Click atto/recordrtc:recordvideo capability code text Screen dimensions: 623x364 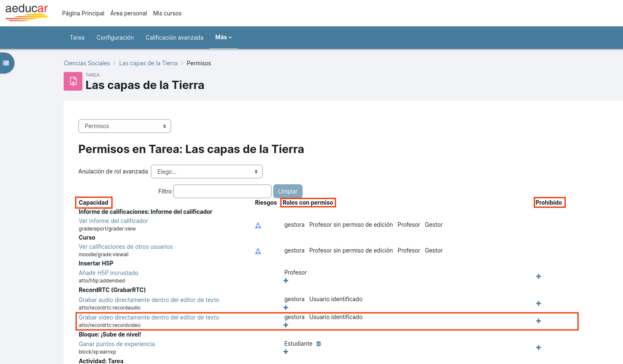[110, 325]
